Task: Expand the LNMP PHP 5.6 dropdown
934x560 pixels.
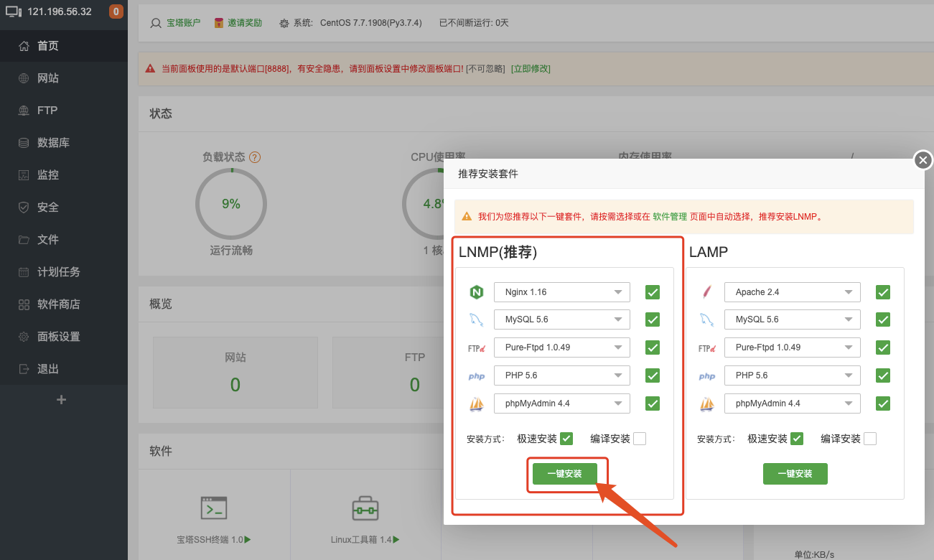Action: [x=562, y=375]
